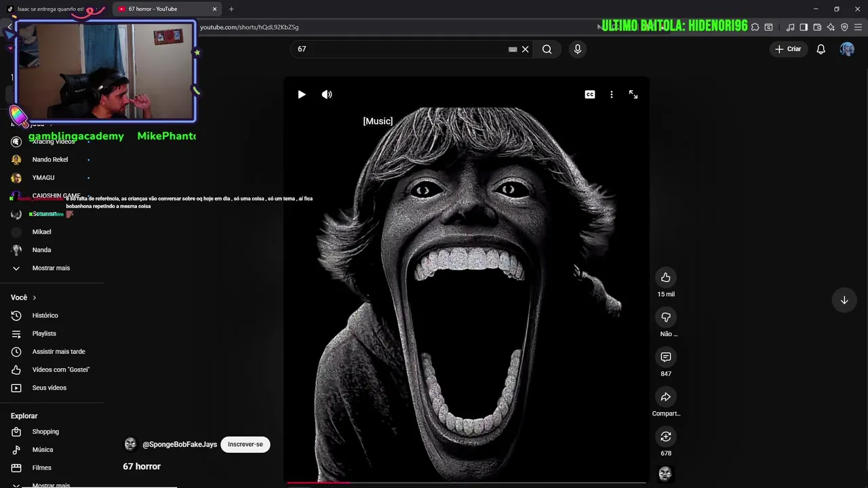Seek using the Short's red progress bar

(466, 483)
